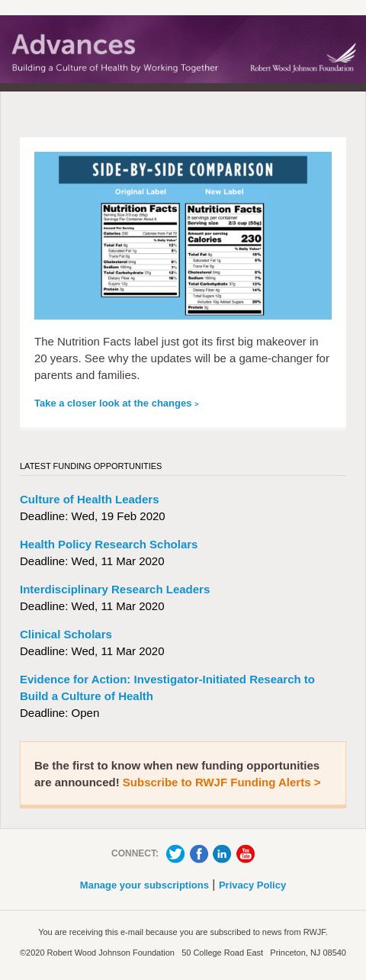
Task: Open the Evidence for Action research link
Action: coord(167,687)
